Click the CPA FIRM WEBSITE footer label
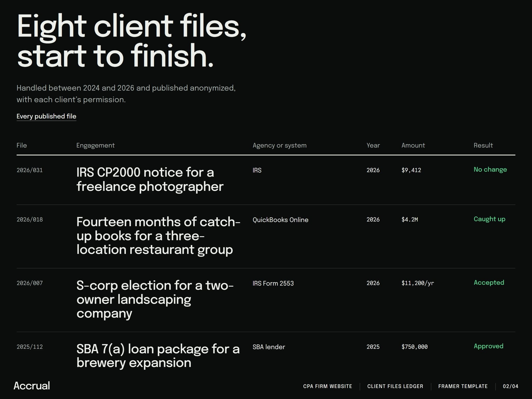Viewport: 532px width, 399px height. click(328, 386)
